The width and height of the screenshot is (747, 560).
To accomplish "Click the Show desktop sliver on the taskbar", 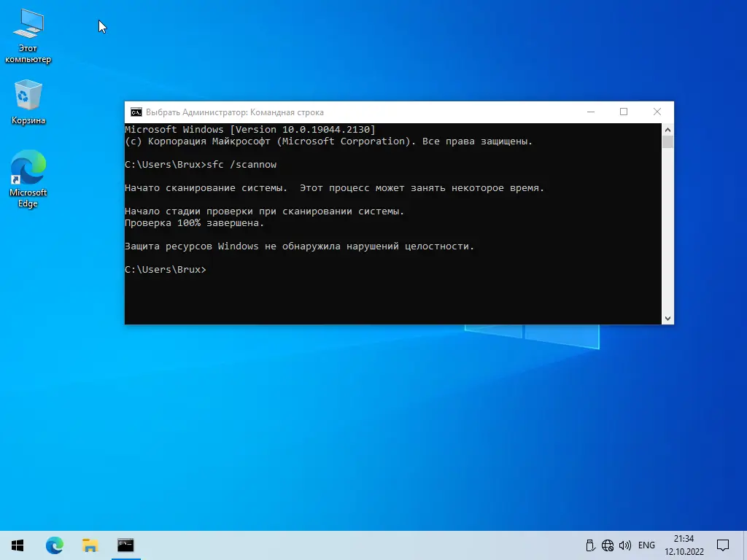I will 745,545.
